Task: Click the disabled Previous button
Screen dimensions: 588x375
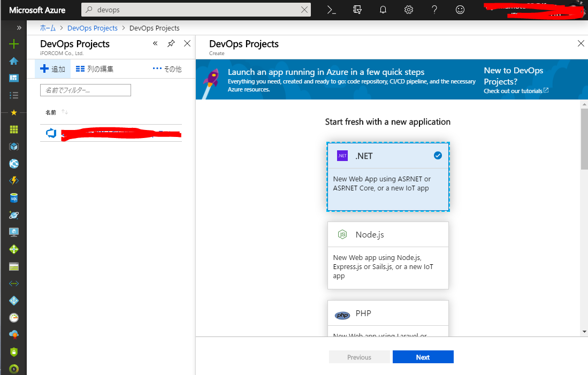Action: point(359,357)
